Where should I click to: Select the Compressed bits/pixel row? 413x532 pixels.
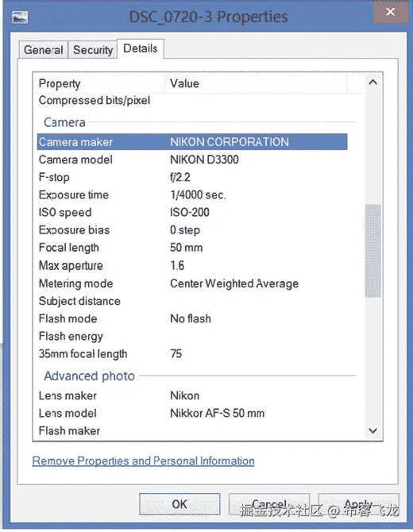(192, 100)
